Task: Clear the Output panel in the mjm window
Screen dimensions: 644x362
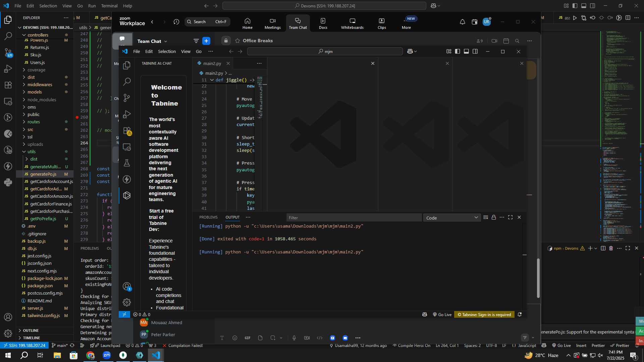Action: tap(485, 218)
